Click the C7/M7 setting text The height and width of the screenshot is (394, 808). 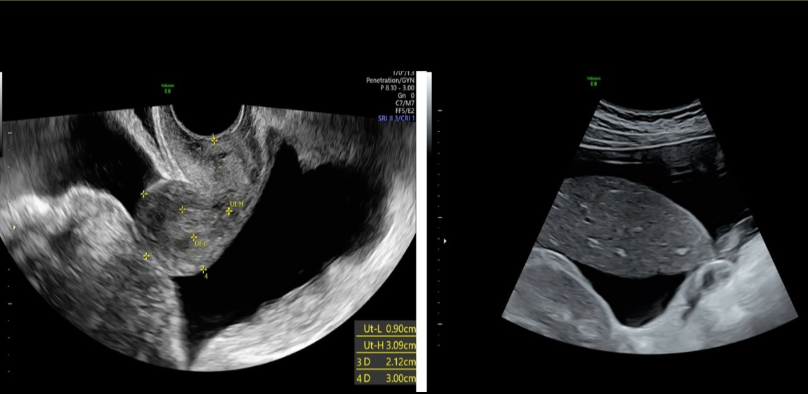point(405,103)
